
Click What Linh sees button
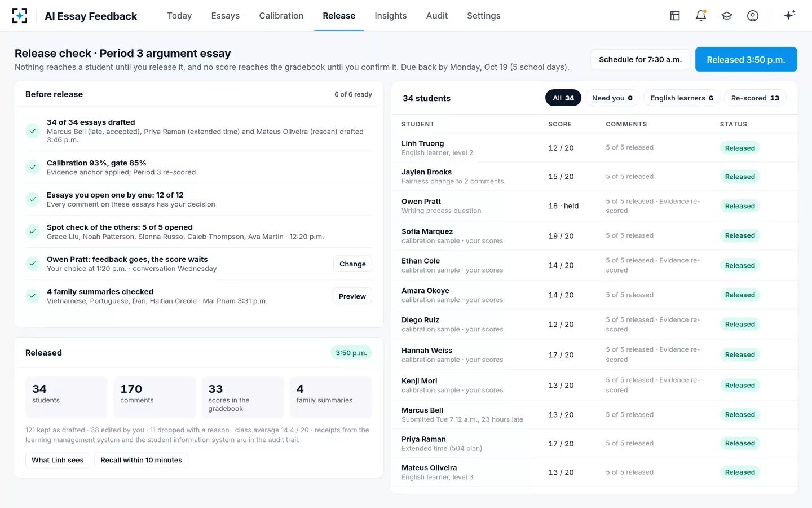click(58, 460)
